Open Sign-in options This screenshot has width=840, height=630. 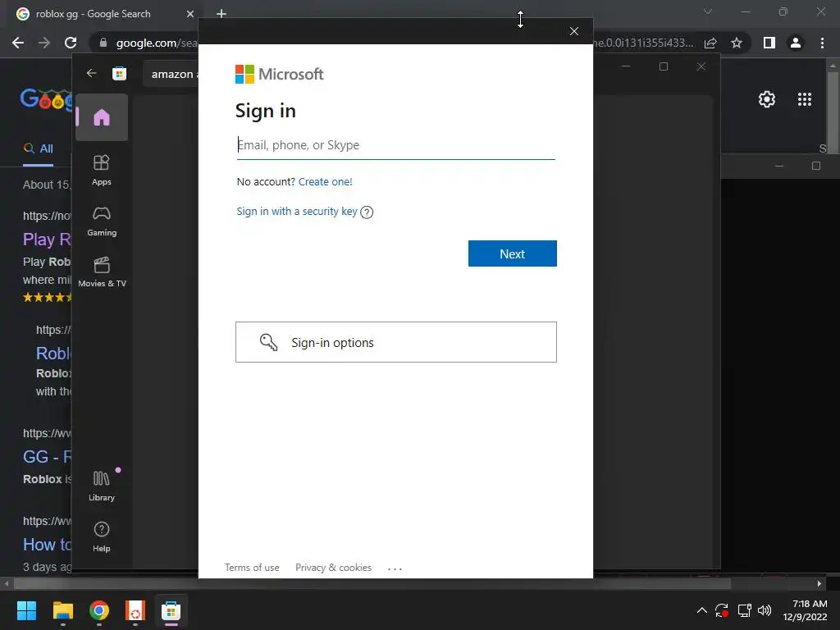coord(396,342)
